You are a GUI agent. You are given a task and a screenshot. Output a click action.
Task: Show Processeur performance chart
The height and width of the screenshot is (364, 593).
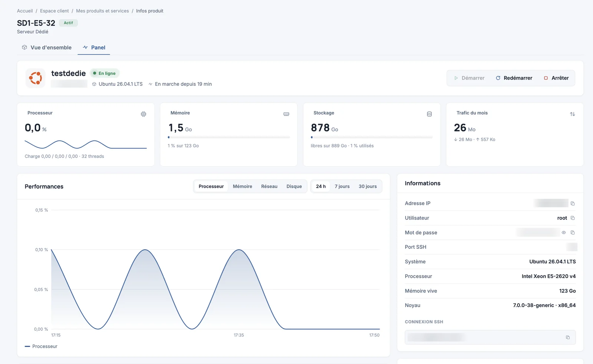[211, 186]
